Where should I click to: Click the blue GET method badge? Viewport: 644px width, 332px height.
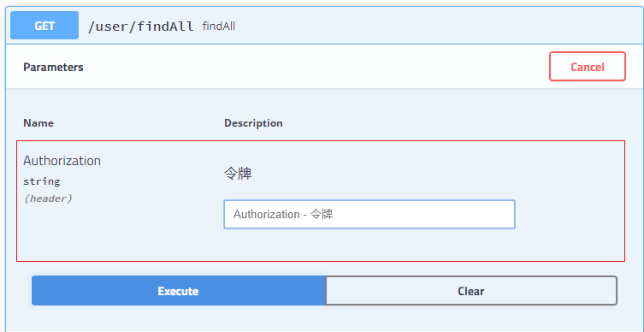(44, 26)
